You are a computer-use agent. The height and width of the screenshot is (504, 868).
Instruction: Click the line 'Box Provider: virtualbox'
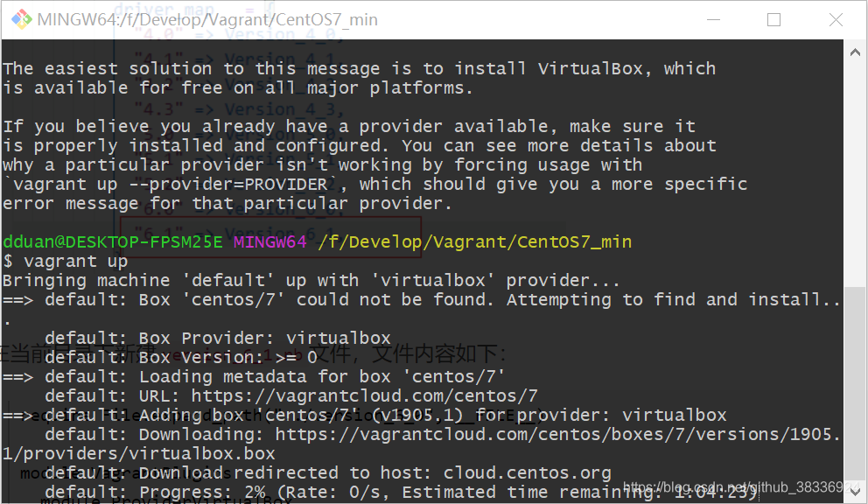pyautogui.click(x=218, y=338)
